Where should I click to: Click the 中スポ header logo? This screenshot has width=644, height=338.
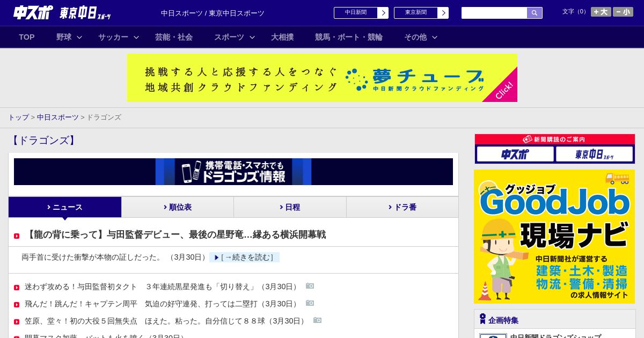[33, 12]
